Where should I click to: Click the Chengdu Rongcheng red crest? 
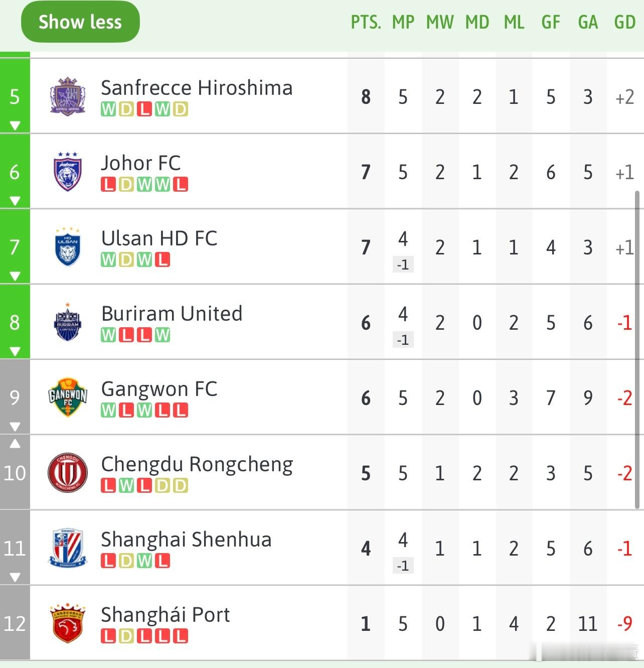(68, 473)
